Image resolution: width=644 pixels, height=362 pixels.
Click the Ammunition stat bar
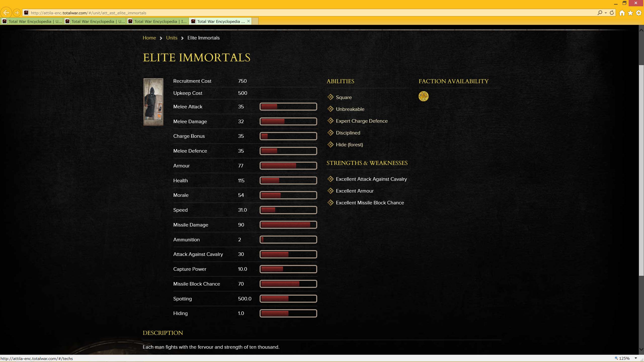point(288,240)
